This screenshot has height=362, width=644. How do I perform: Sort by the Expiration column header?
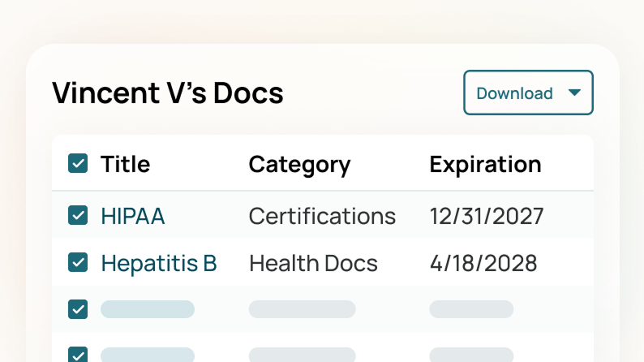click(x=485, y=164)
